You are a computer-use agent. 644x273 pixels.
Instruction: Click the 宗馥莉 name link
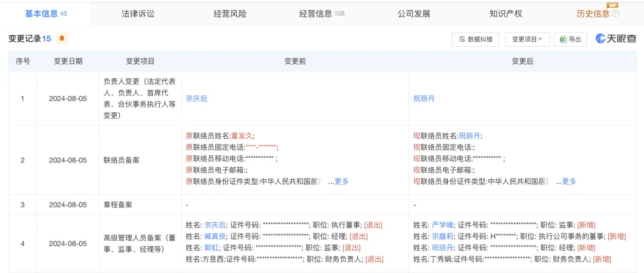tap(443, 237)
